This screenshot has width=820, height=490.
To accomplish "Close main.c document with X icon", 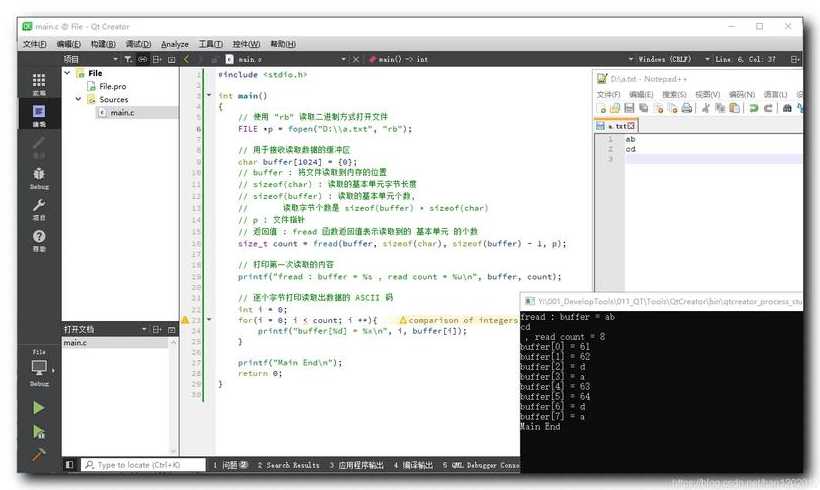I will coord(356,60).
